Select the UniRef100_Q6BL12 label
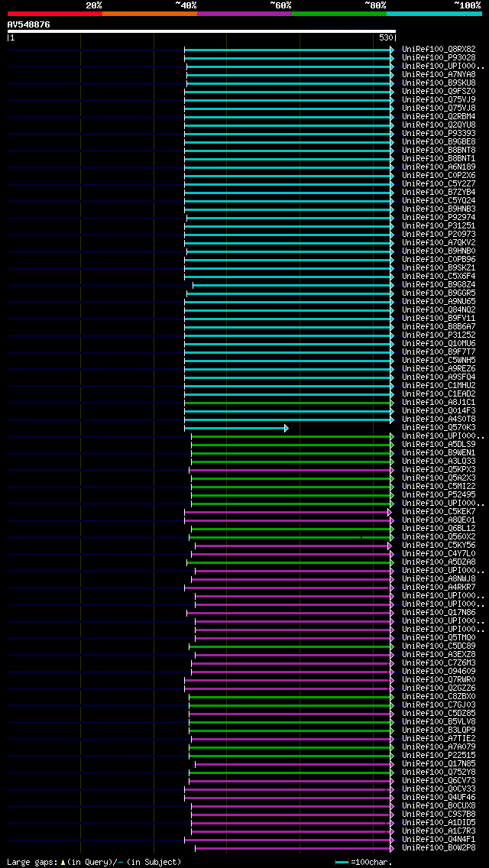Image resolution: width=489 pixels, height=868 pixels. pyautogui.click(x=439, y=529)
